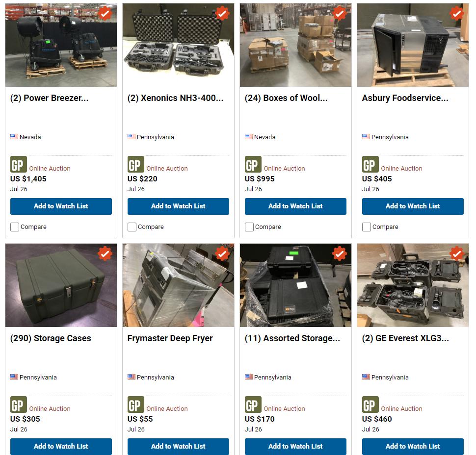Click GP logo on GE Everest XLG3 card
Image resolution: width=476 pixels, height=455 pixels.
tap(370, 404)
